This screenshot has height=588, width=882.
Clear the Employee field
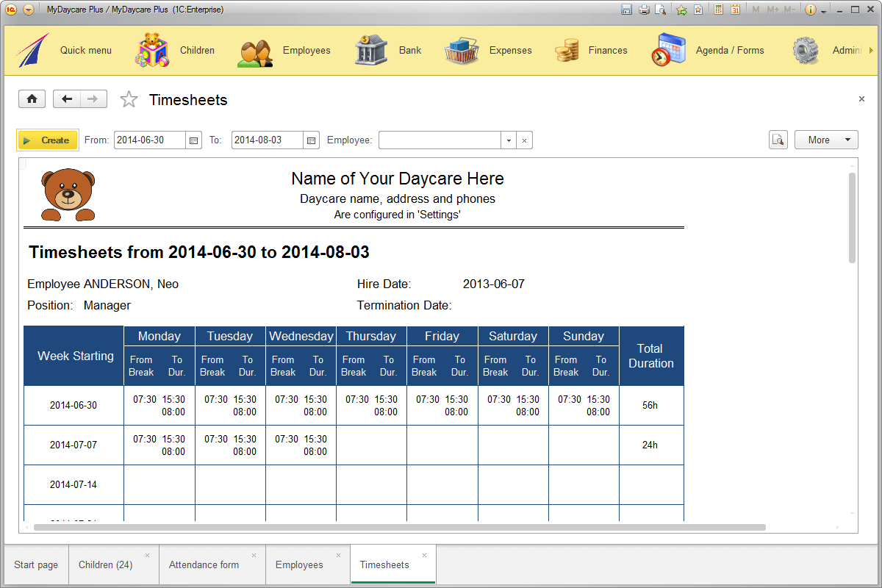coord(524,140)
